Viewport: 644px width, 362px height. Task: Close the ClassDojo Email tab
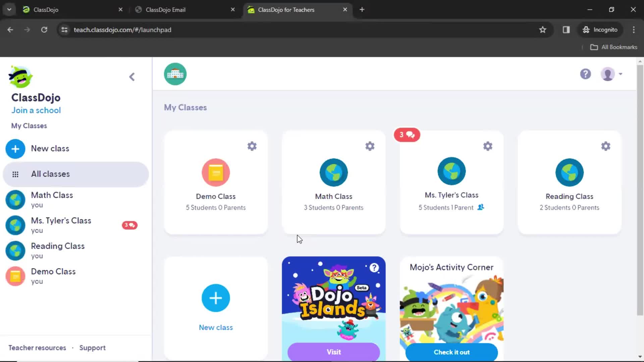233,10
